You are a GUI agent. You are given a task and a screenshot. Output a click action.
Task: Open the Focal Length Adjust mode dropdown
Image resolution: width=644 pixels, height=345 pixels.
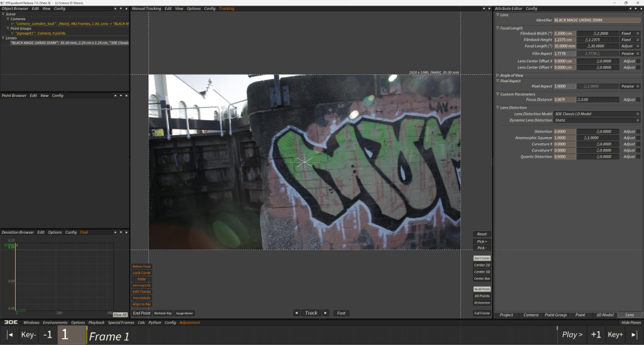630,47
